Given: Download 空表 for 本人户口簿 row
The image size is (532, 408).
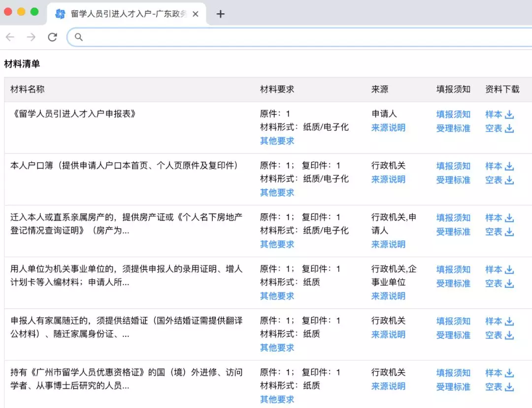Looking at the screenshot, I should click(x=499, y=180).
